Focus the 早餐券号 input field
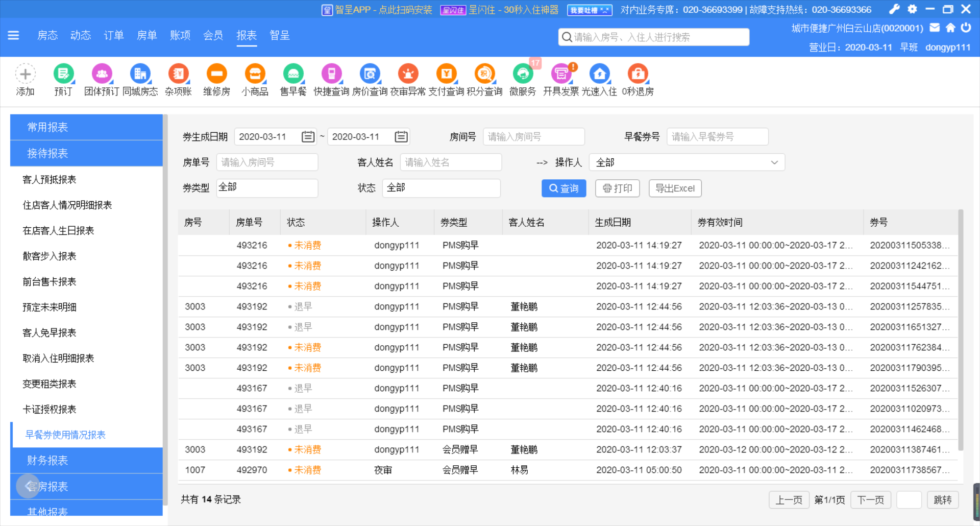The width and height of the screenshot is (980, 526). [717, 137]
